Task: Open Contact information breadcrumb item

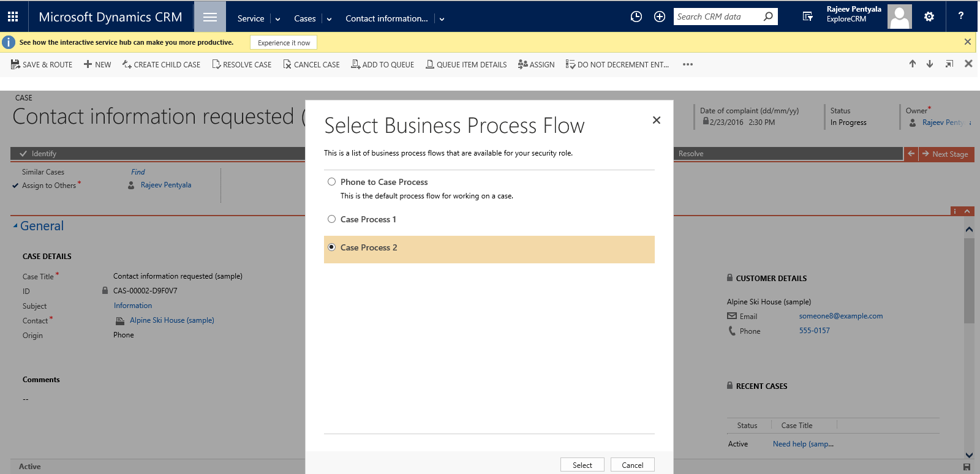Action: [x=386, y=18]
